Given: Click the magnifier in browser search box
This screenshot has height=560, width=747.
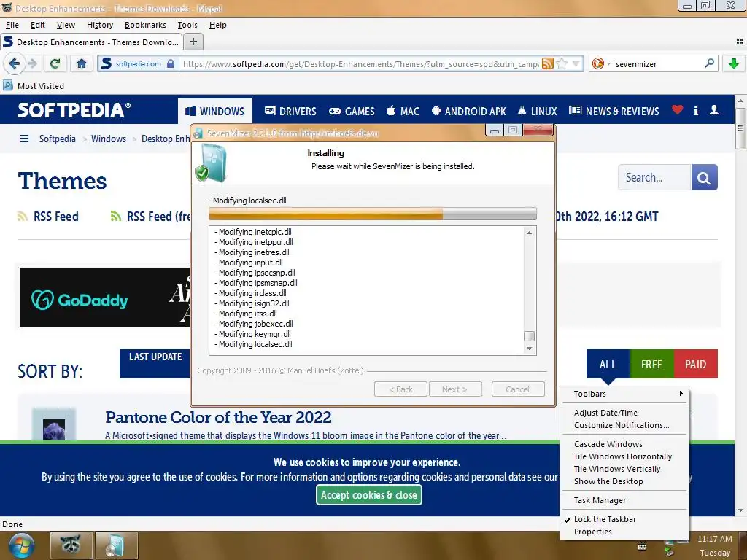Looking at the screenshot, I should coord(709,63).
